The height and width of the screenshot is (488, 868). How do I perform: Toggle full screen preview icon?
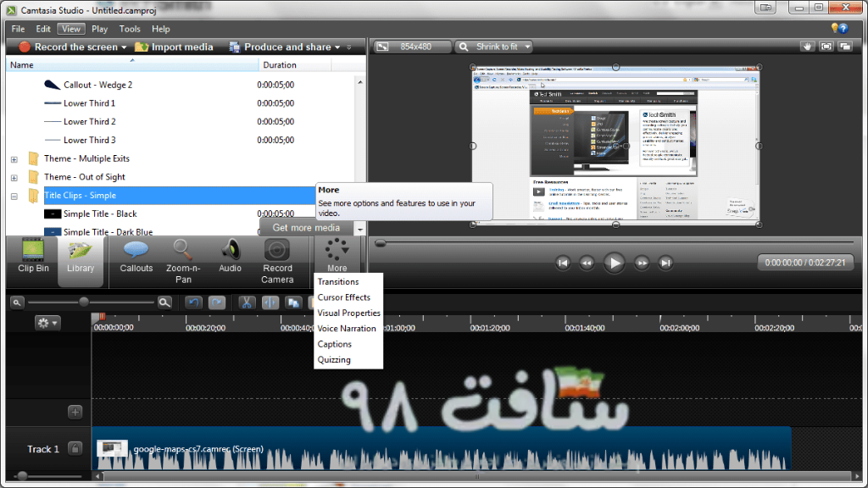point(826,47)
